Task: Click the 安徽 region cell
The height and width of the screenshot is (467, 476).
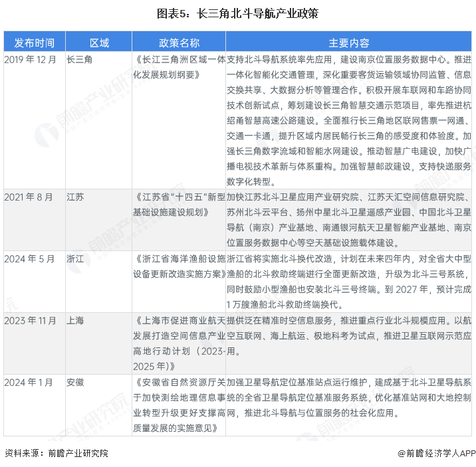Action: coord(75,382)
